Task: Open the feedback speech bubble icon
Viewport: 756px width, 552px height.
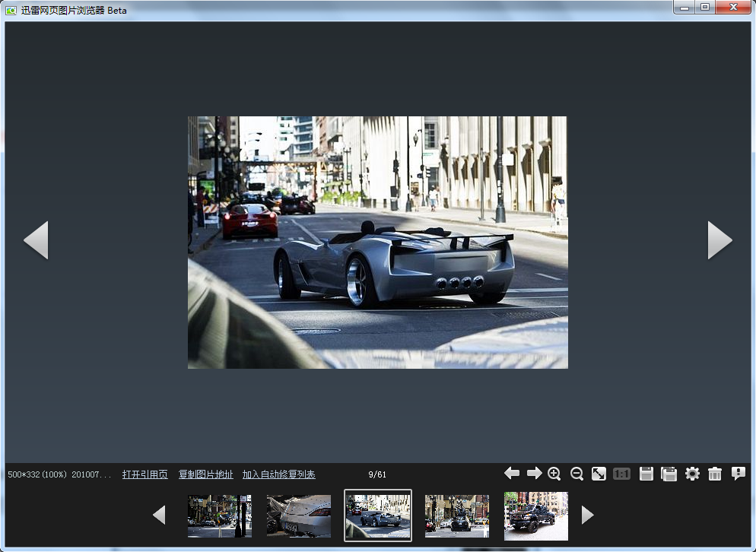Action: click(x=738, y=474)
